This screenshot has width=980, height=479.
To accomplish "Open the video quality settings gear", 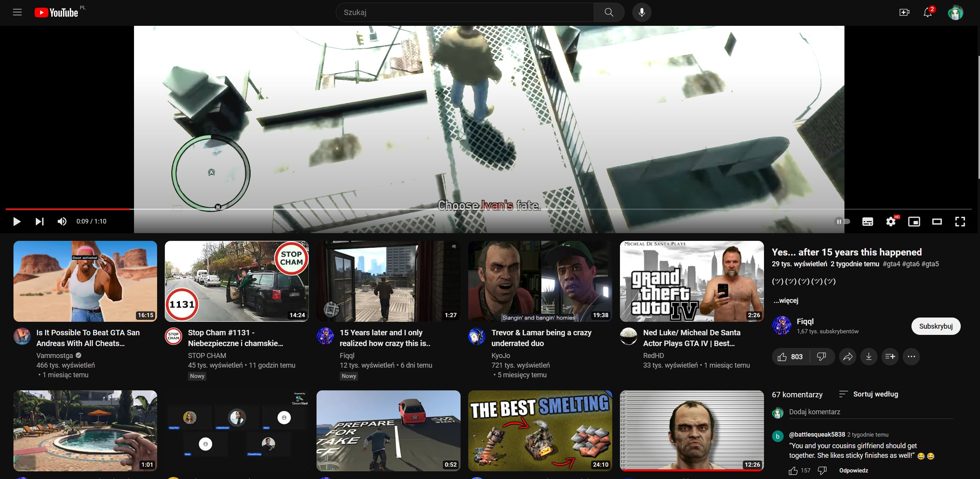I will tap(891, 222).
